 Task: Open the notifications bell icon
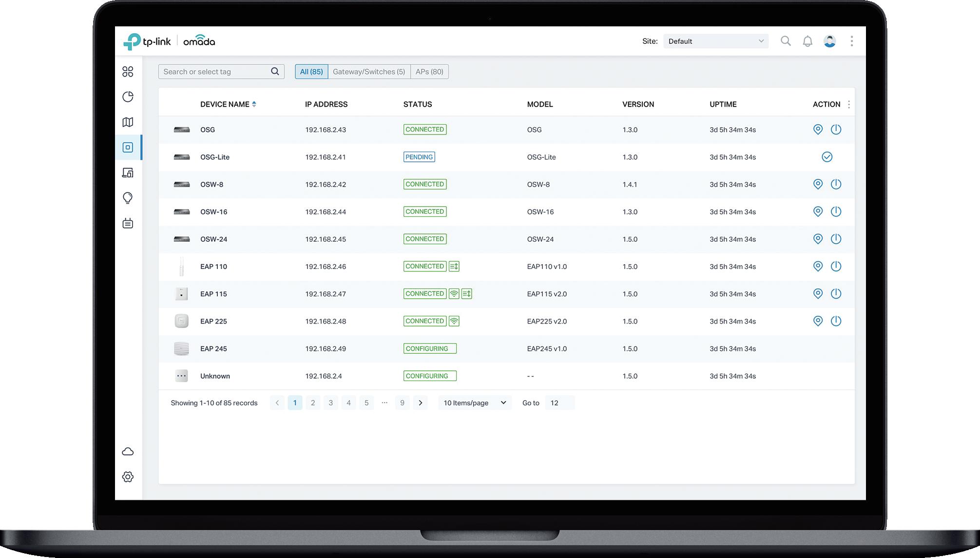(807, 41)
